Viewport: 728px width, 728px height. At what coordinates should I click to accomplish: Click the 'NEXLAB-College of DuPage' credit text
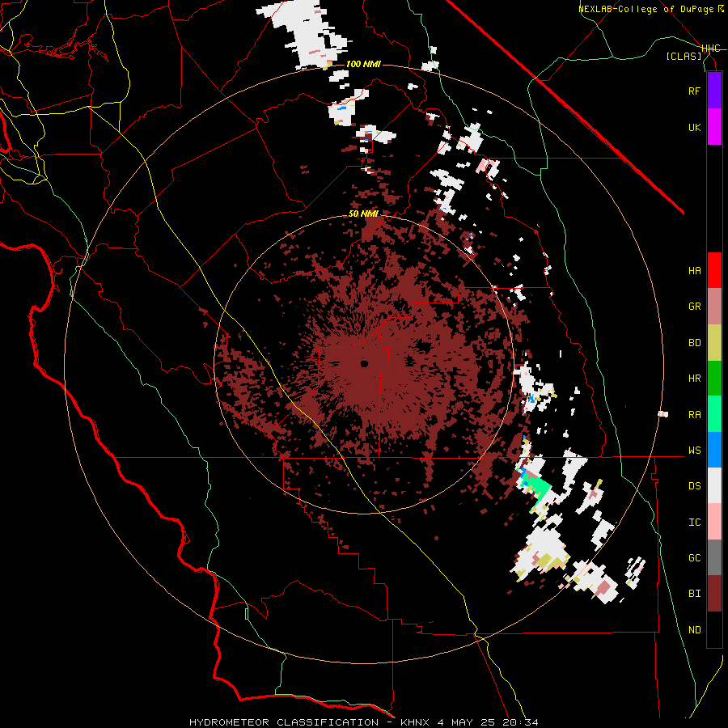pos(648,9)
